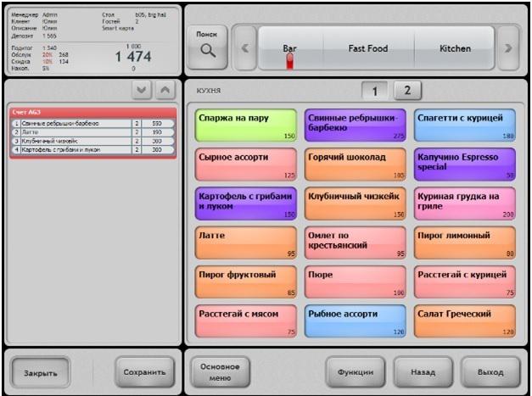Open menu page 1
The width and height of the screenshot is (532, 396).
coord(374,91)
